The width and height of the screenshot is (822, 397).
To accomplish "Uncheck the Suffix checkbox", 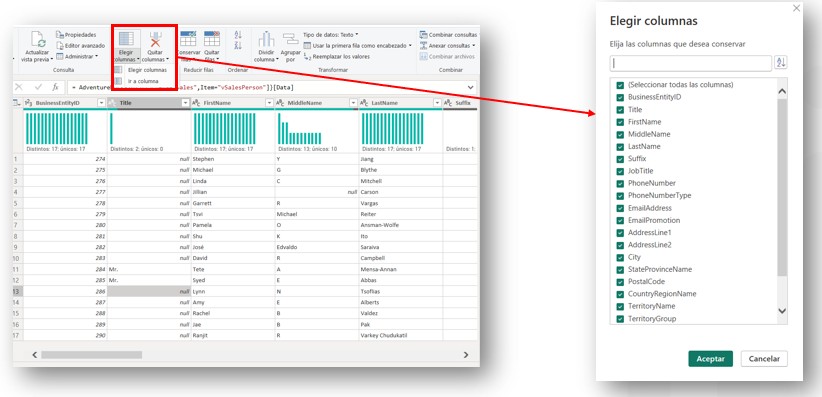I will click(x=620, y=158).
